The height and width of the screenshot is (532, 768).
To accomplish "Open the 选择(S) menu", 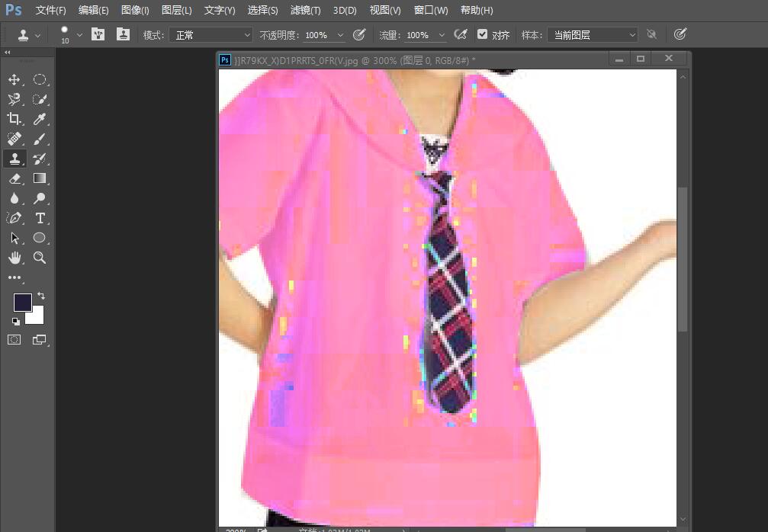I will (x=262, y=10).
